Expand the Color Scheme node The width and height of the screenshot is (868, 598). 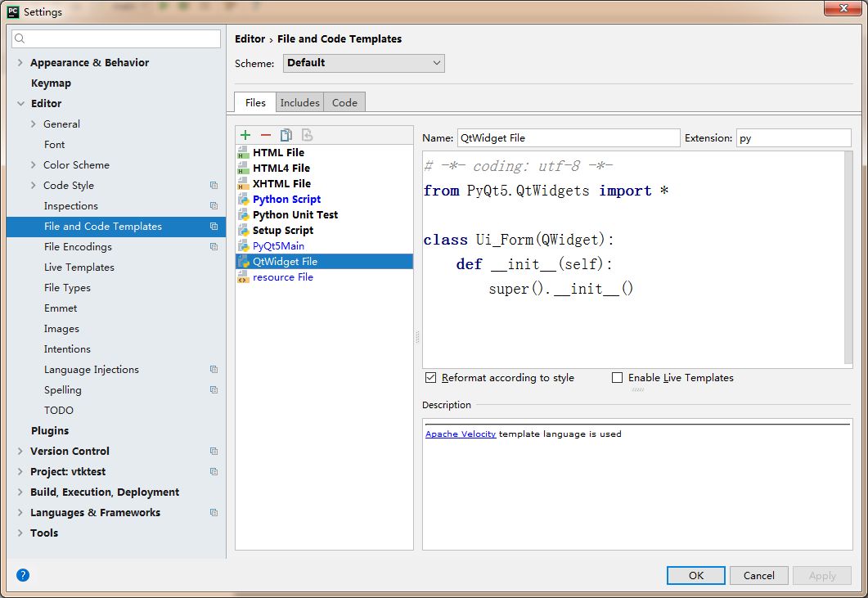tap(34, 165)
